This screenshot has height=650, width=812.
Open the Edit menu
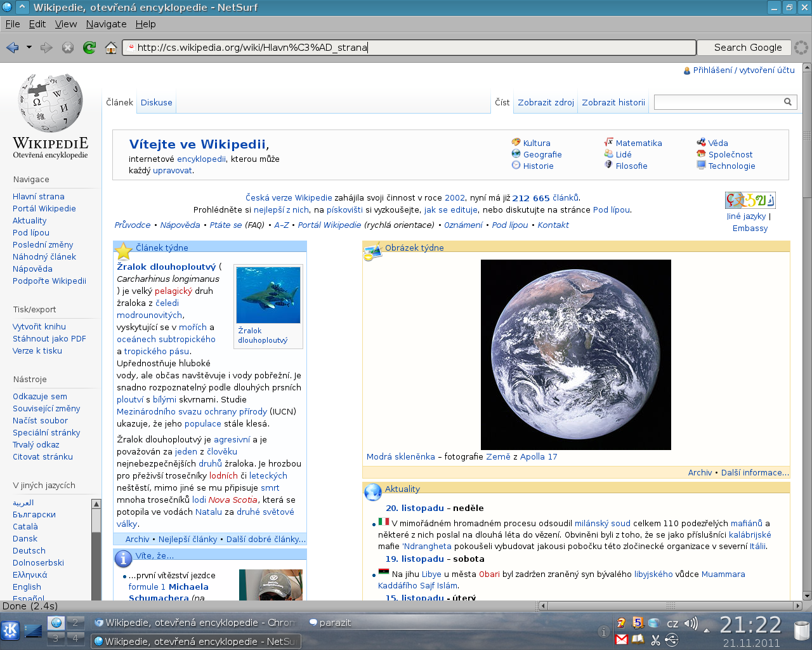click(x=37, y=24)
